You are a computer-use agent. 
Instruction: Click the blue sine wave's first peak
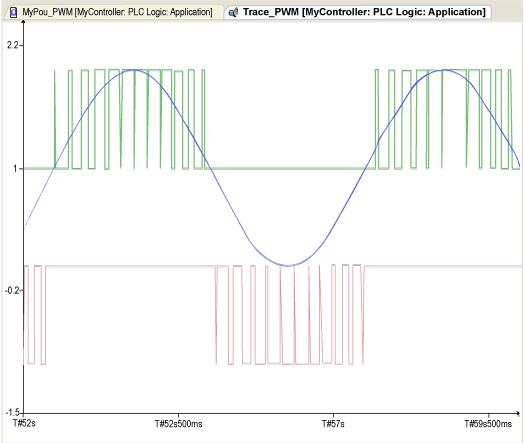[134, 70]
